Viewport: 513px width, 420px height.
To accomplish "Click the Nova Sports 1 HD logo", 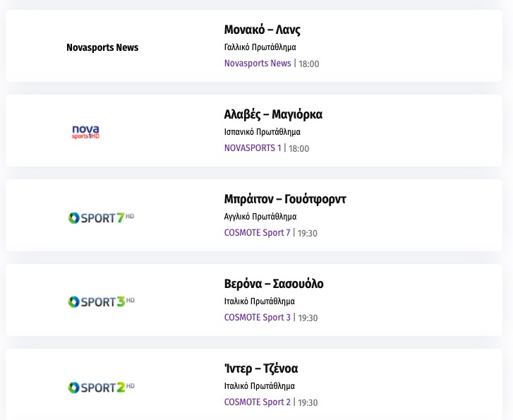I will pyautogui.click(x=86, y=132).
